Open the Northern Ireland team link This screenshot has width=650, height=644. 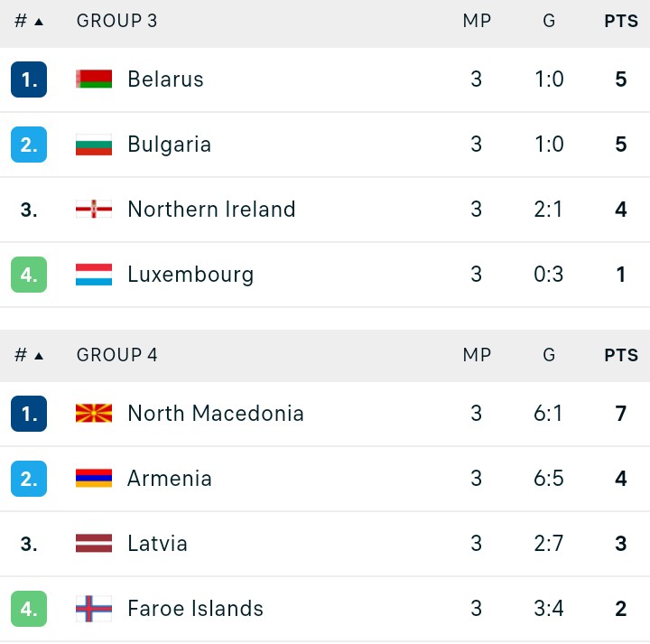(x=211, y=209)
